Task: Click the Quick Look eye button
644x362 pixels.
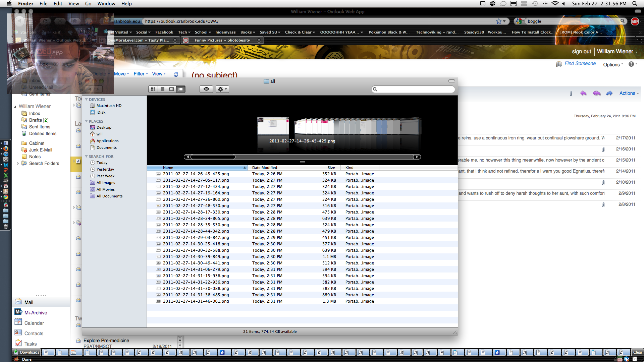Action: pyautogui.click(x=206, y=89)
